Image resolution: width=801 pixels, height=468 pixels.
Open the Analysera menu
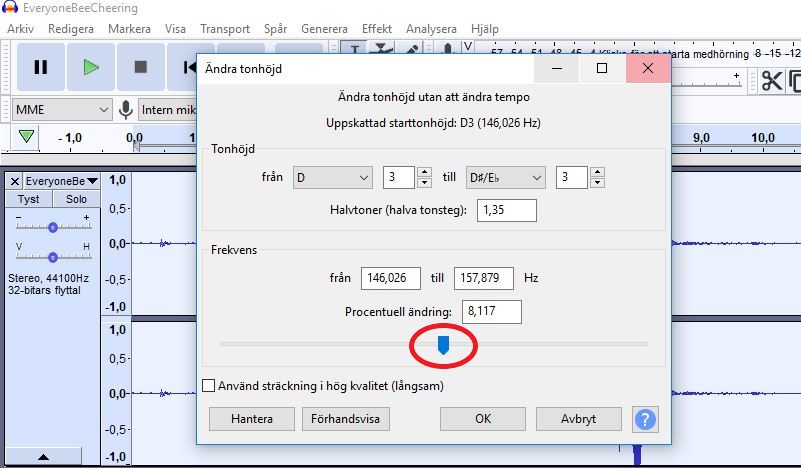(431, 29)
